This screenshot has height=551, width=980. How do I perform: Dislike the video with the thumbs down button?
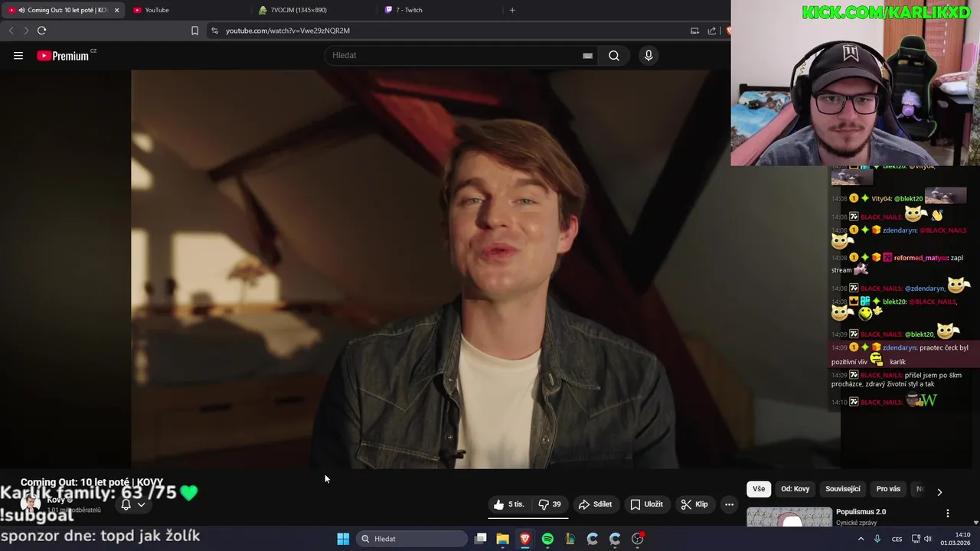click(550, 504)
